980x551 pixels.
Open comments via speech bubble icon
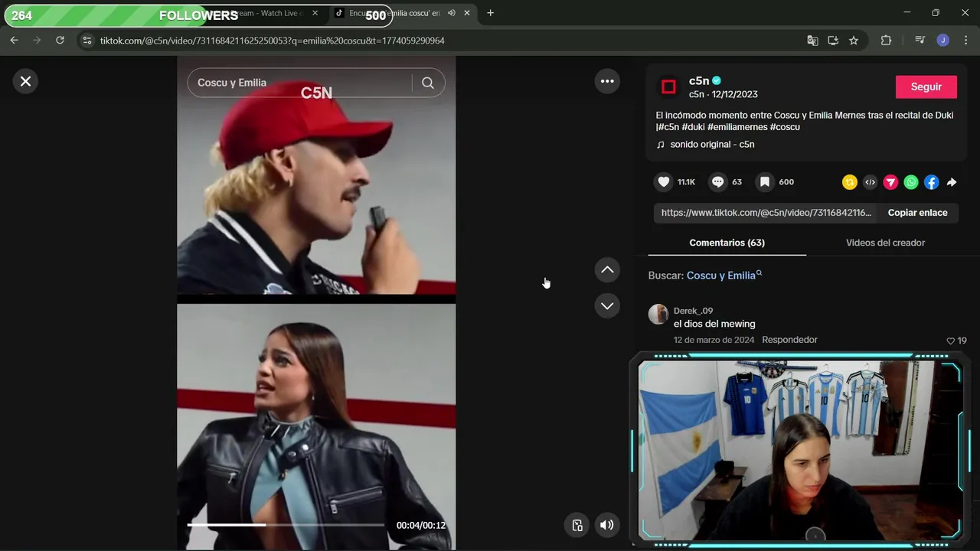717,182
